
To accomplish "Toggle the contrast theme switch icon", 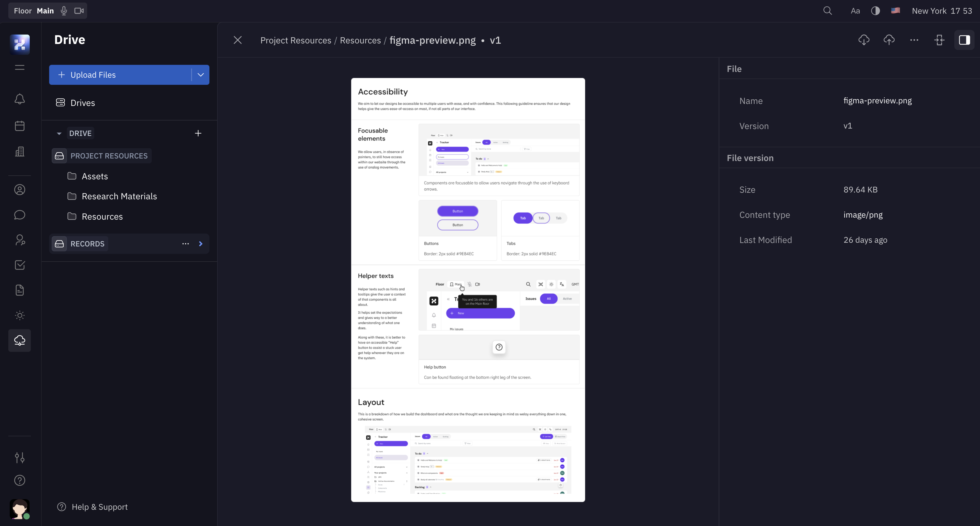I will coord(875,11).
